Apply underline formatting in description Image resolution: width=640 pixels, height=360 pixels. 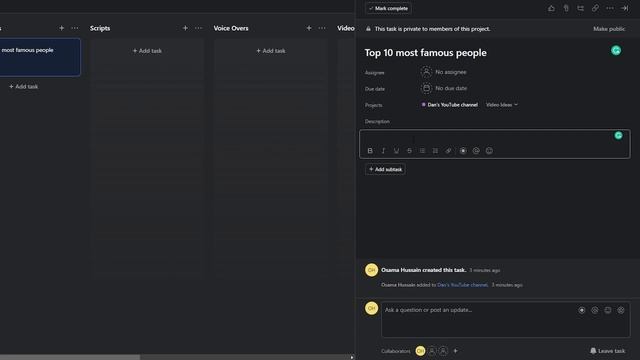click(x=396, y=151)
